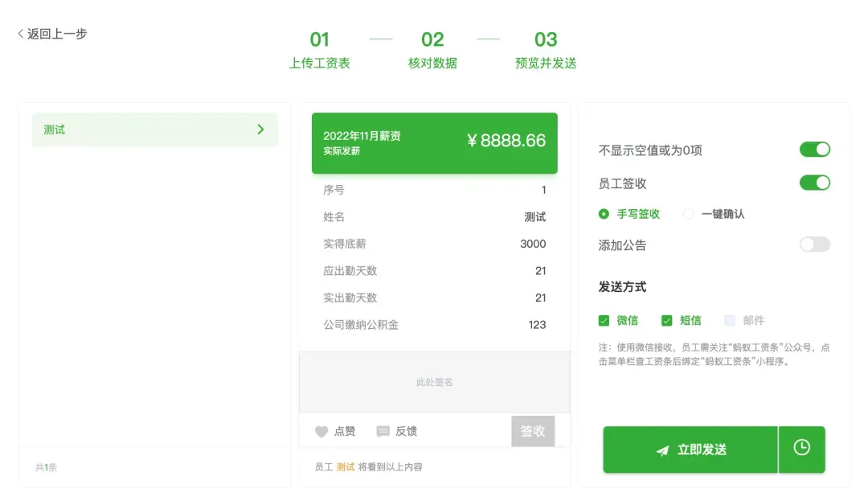The height and width of the screenshot is (501, 868).
Task: Click the ¥8888.66 amount text
Action: (x=506, y=141)
